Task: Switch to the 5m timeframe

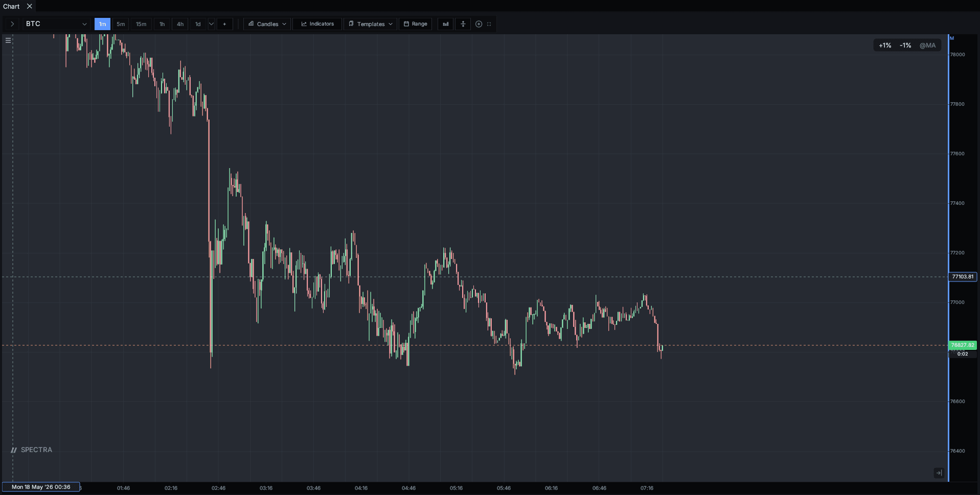Action: (x=121, y=24)
